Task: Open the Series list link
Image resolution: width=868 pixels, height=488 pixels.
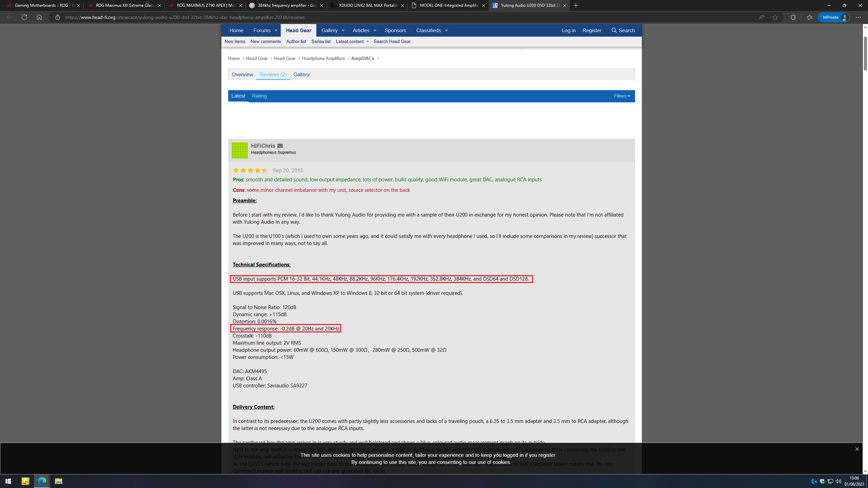Action: [x=321, y=42]
